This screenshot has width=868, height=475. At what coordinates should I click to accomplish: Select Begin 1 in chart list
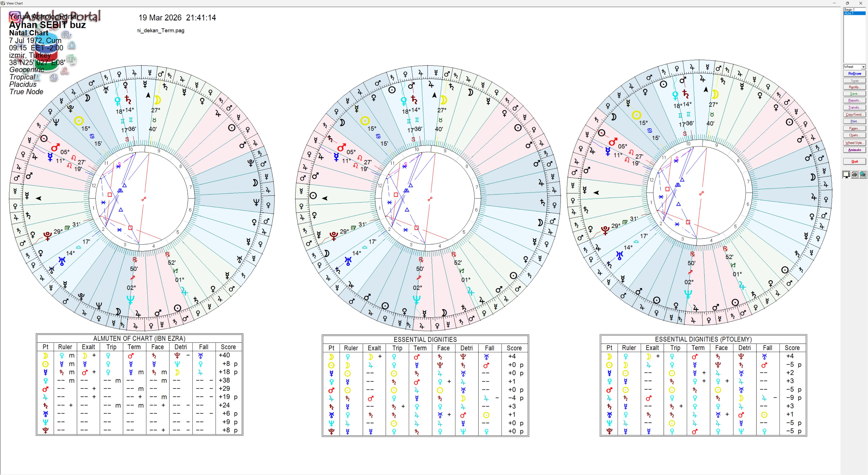pyautogui.click(x=849, y=10)
